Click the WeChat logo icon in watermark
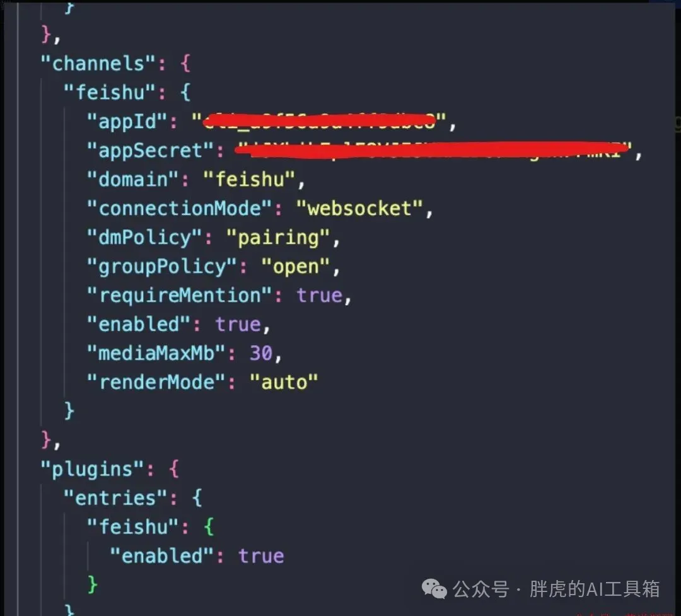681x616 pixels. (x=434, y=589)
